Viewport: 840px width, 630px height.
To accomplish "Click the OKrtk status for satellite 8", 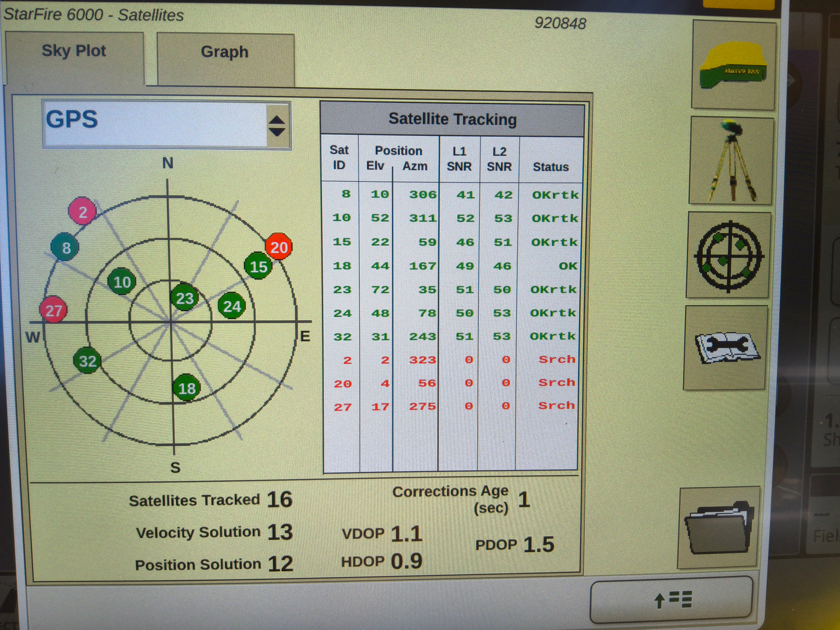I will [556, 195].
